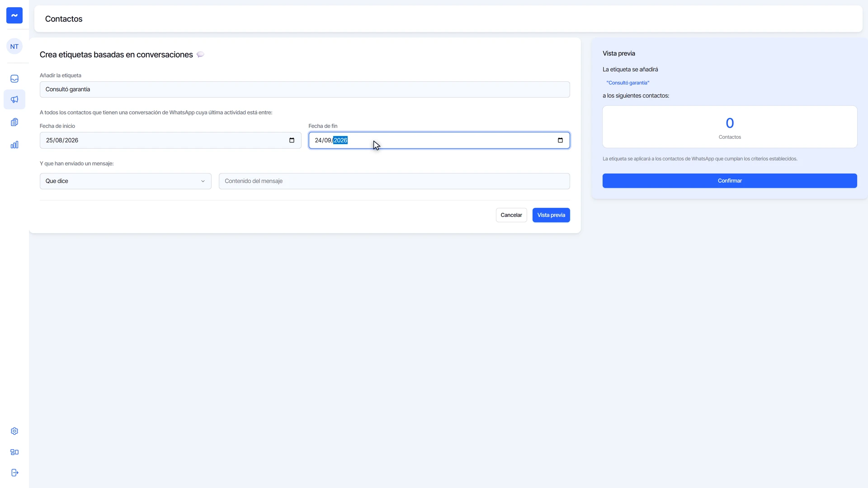Click the Fecha de inicio date field
The image size is (868, 488).
click(170, 140)
